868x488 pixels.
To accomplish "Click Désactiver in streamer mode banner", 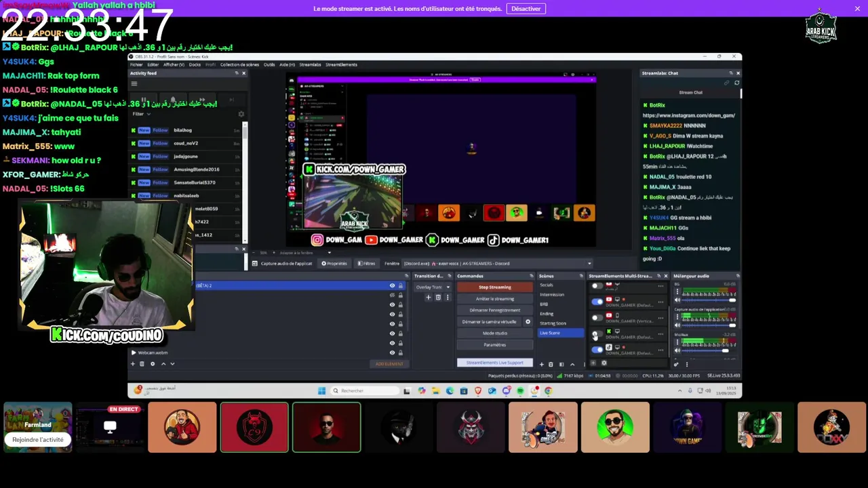I will click(526, 9).
